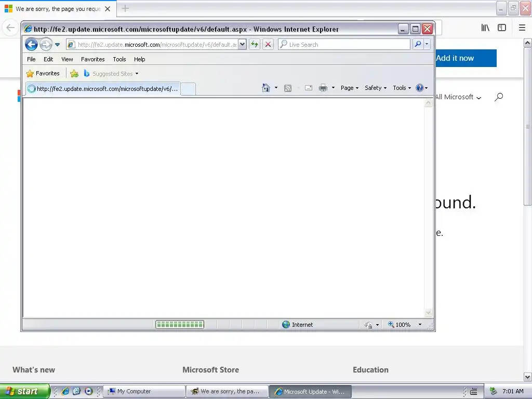Open the background browser library icon
This screenshot has height=399, width=532.
pos(485,28)
